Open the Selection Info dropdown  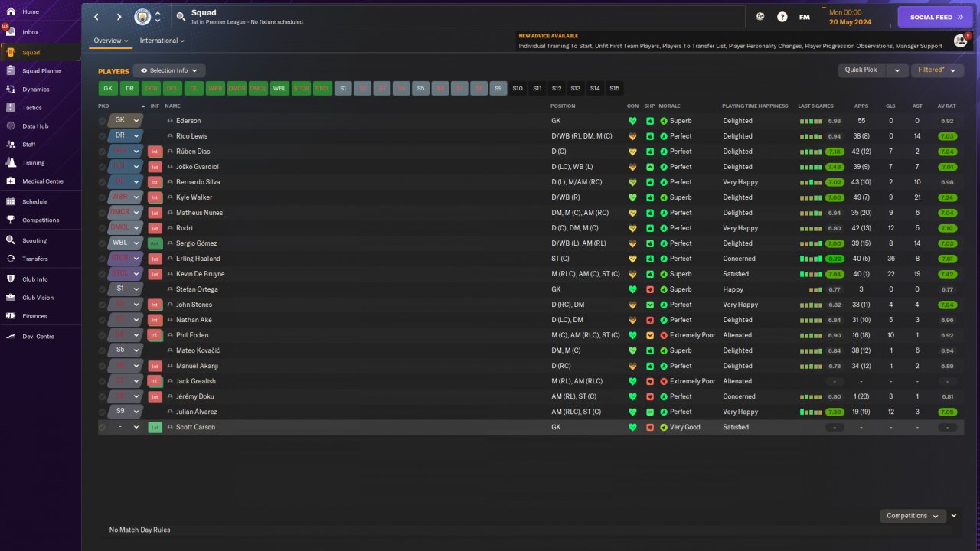click(169, 70)
